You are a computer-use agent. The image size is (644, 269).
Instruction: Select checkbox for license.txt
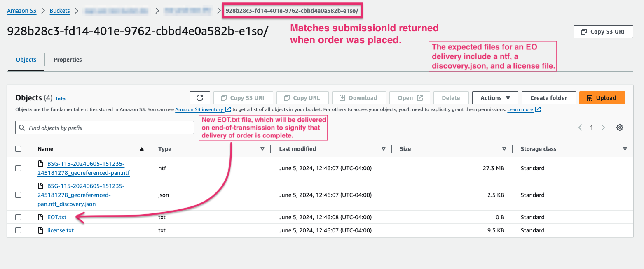point(18,230)
